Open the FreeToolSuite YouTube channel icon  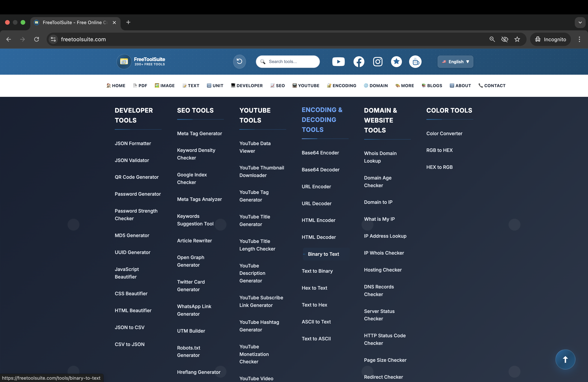[x=338, y=61]
